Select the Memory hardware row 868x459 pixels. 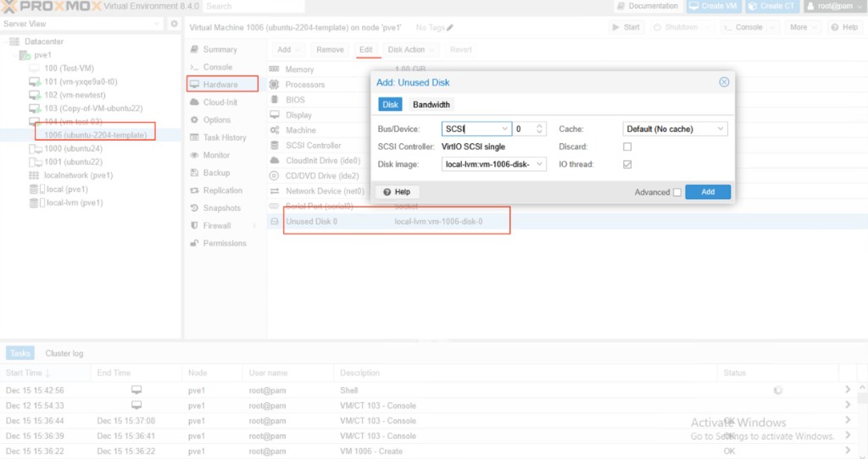pos(567,69)
